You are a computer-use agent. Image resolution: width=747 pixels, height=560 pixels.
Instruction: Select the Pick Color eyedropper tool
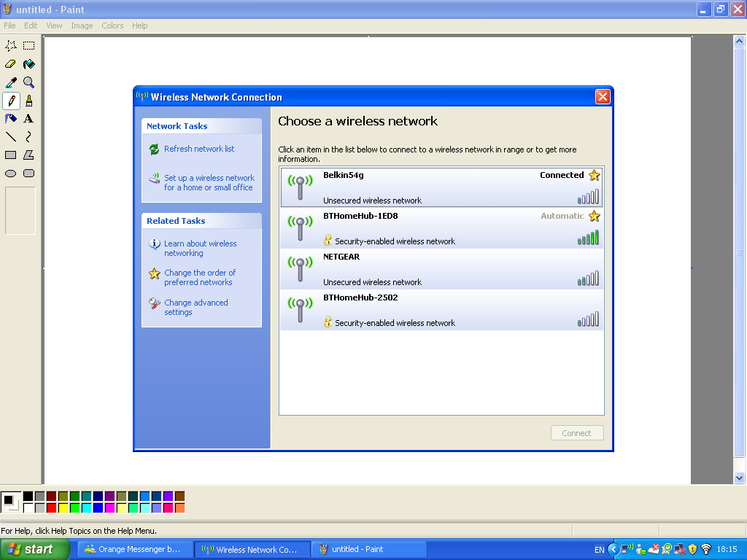11,82
